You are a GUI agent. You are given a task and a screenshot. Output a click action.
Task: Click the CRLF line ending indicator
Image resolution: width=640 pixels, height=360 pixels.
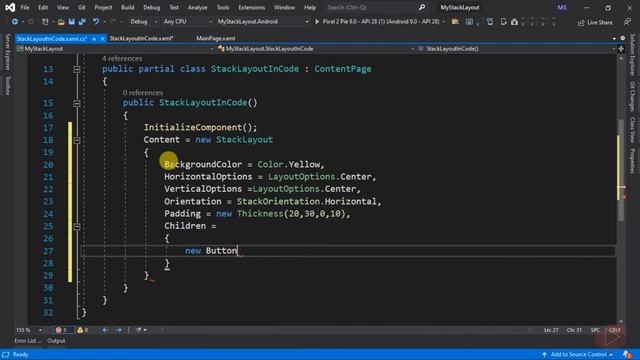[614, 330]
